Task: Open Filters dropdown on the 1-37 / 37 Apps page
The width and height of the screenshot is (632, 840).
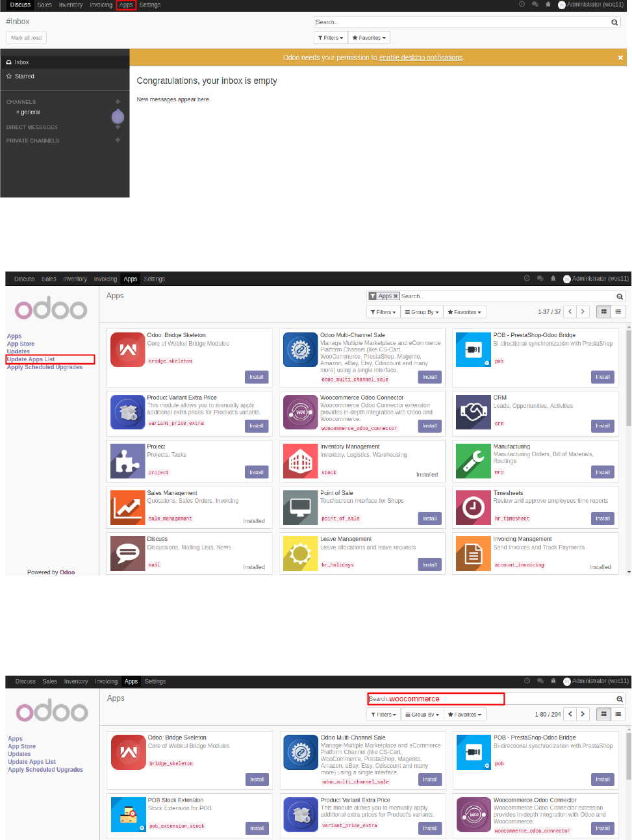Action: click(383, 312)
